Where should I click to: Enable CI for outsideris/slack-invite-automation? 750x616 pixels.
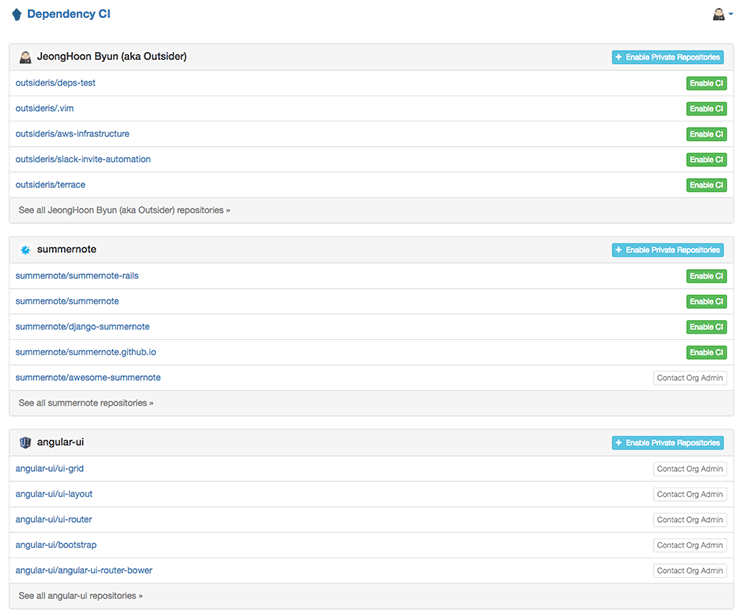click(x=706, y=159)
